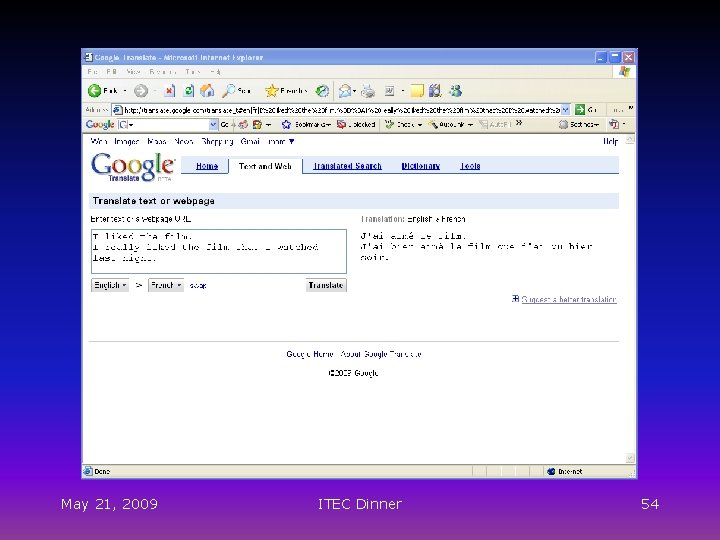
Task: Open the Gmail link
Action: coord(250,141)
